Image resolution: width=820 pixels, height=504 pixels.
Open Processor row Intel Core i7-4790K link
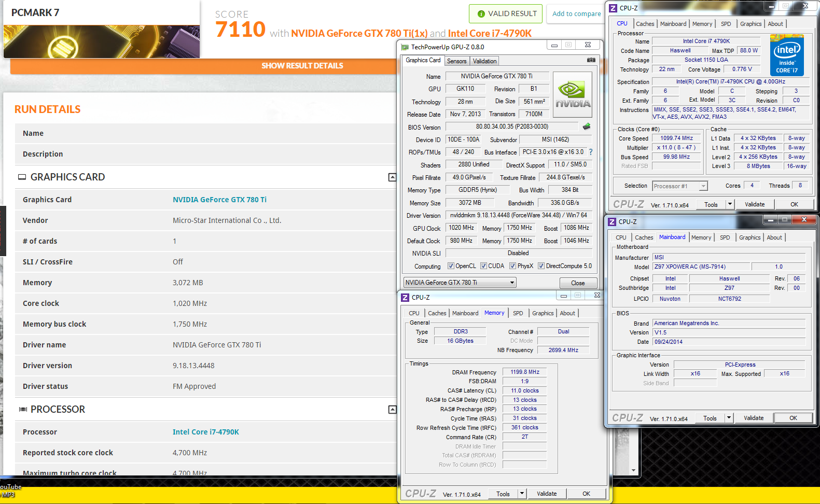coord(206,432)
